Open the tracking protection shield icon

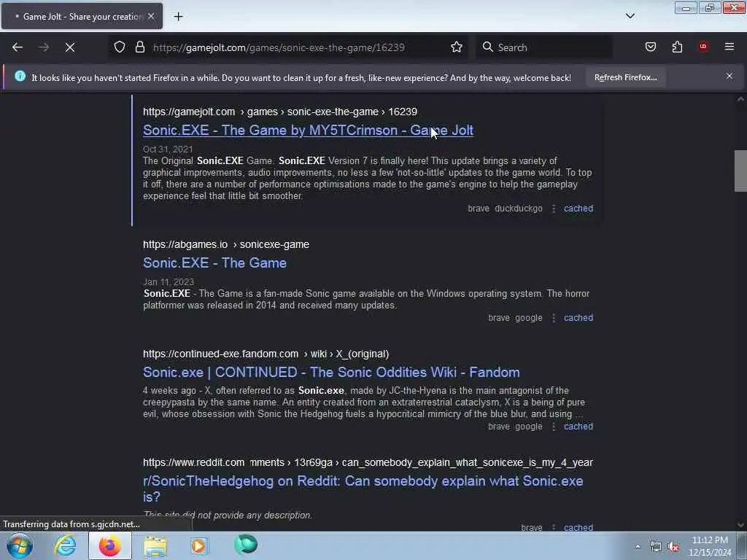pos(120,47)
